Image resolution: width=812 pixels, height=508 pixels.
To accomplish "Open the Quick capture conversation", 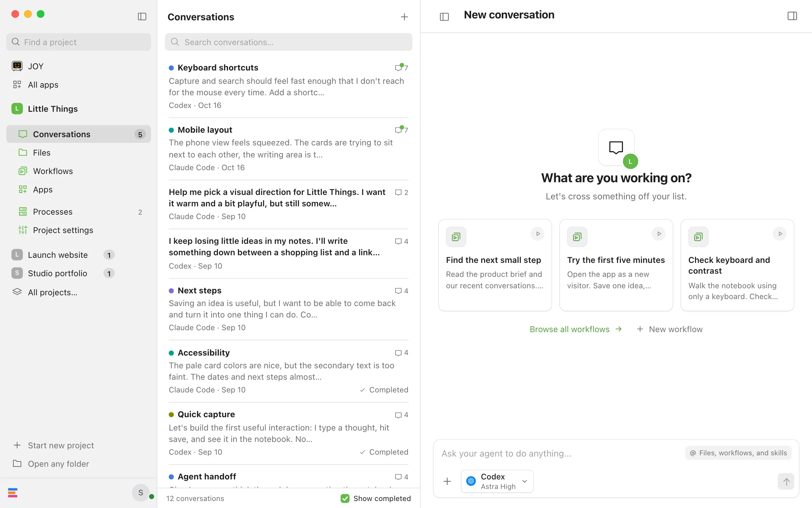I will point(289,433).
